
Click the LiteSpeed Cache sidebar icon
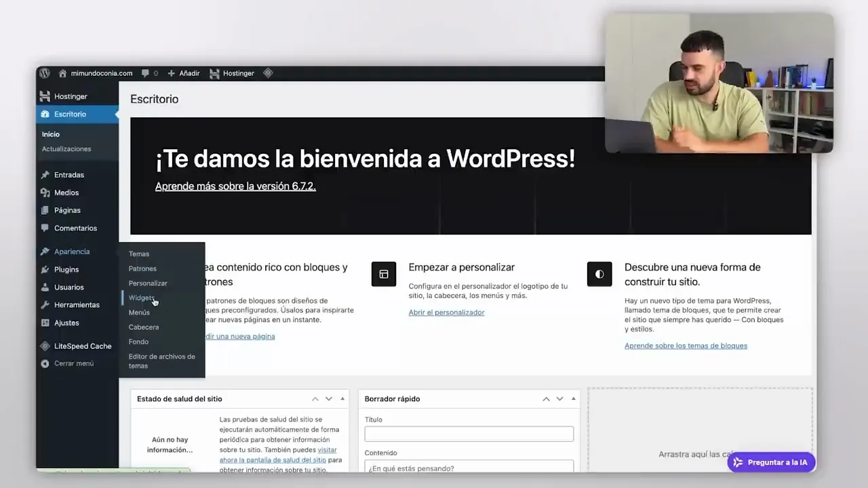point(45,346)
